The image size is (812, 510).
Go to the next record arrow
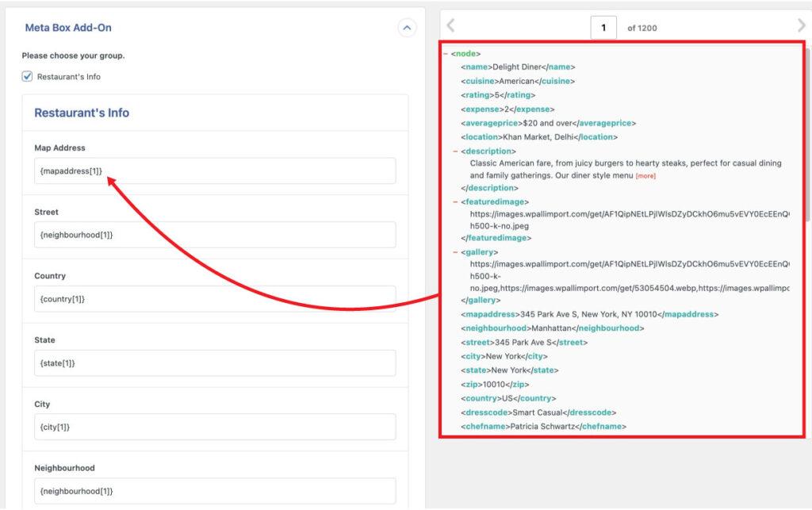coord(801,26)
